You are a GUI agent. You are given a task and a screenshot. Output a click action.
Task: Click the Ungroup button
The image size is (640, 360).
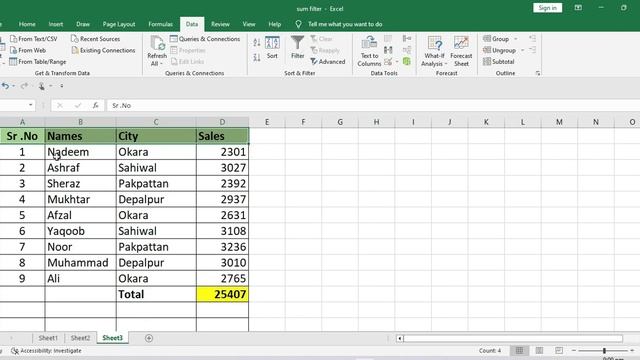500,50
